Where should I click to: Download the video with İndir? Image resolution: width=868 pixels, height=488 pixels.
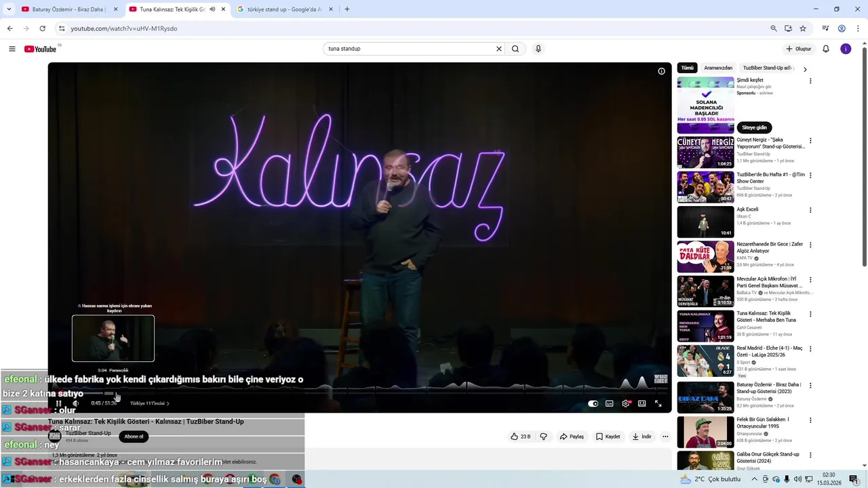pyautogui.click(x=642, y=436)
